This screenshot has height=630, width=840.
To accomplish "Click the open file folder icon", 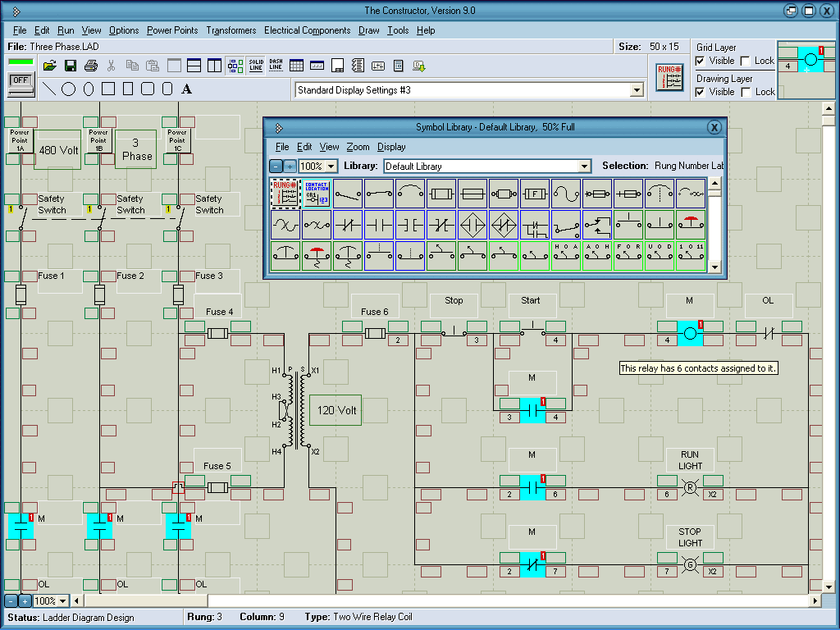I will 50,66.
